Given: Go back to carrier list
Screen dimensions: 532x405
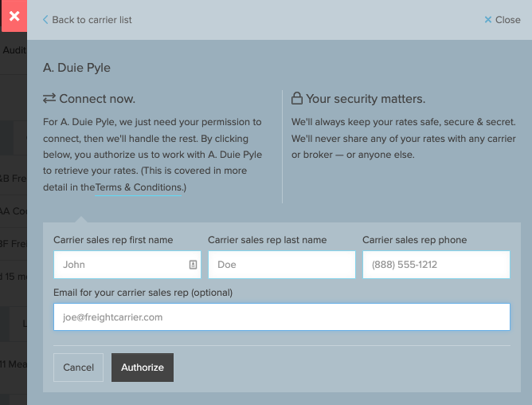Looking at the screenshot, I should coord(88,20).
